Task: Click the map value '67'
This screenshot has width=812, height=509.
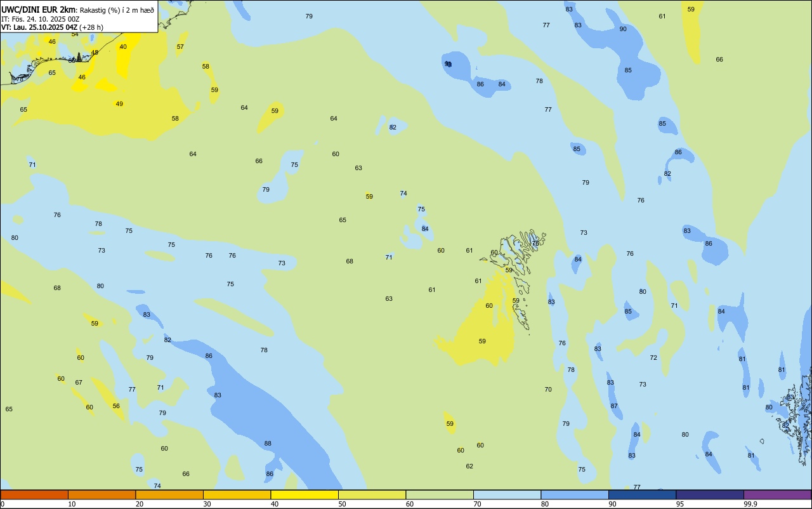Action: pos(79,383)
